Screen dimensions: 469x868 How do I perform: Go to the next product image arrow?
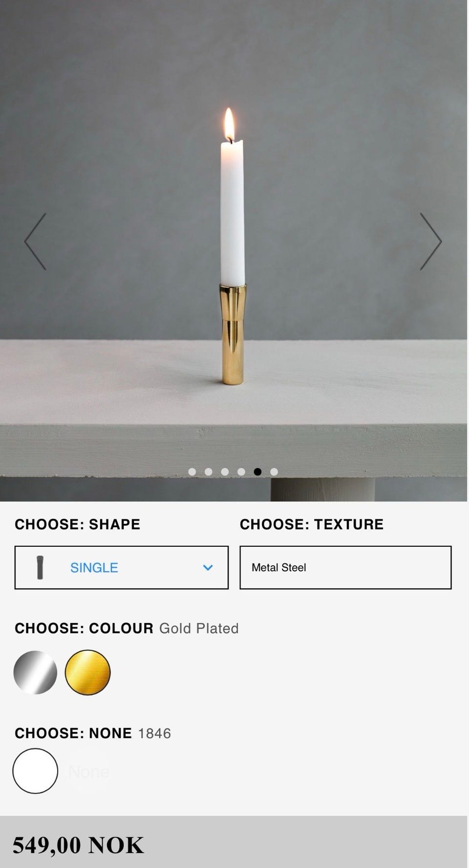point(431,242)
